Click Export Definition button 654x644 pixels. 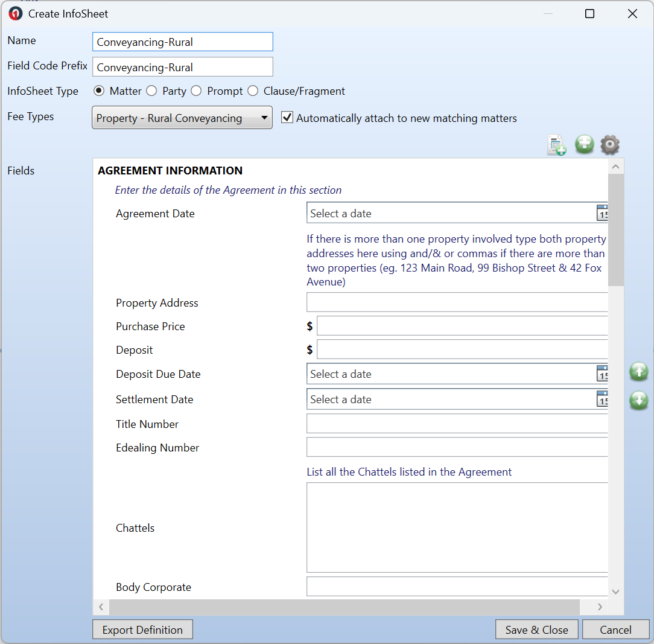pyautogui.click(x=142, y=630)
